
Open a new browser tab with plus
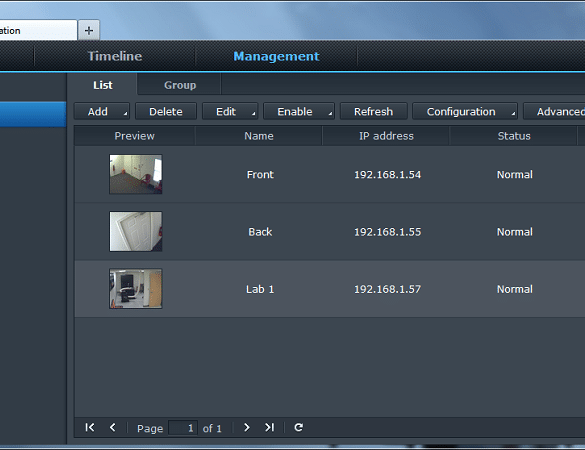[89, 30]
